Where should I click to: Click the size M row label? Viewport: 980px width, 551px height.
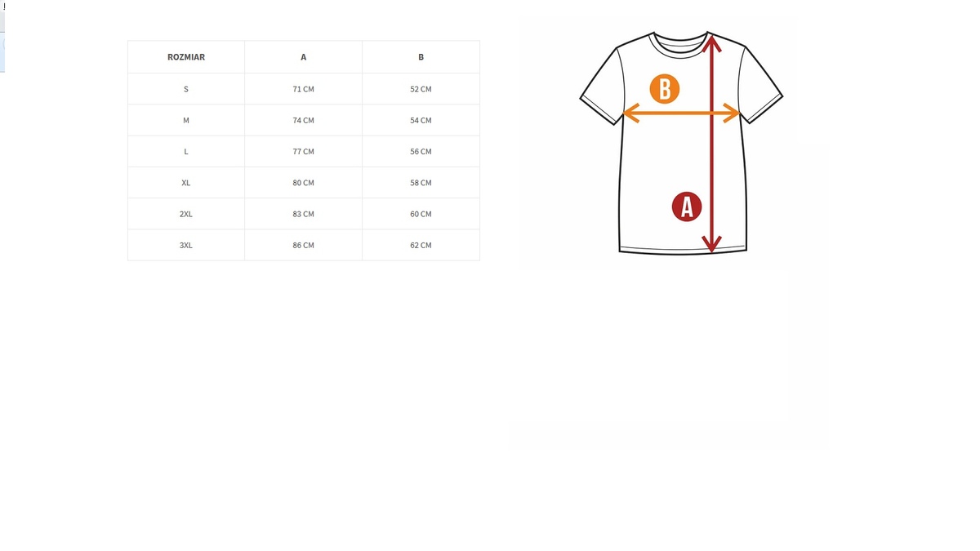(186, 120)
